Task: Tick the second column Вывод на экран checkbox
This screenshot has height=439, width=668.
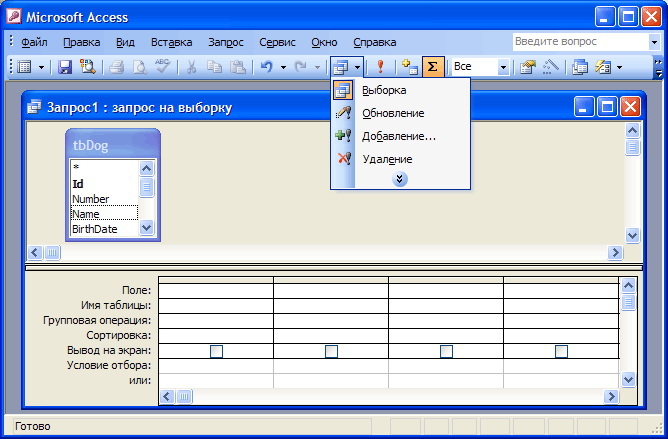Action: [x=331, y=352]
